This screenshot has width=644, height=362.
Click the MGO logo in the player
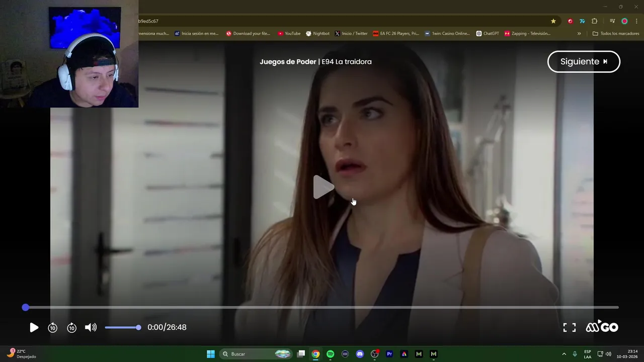(602, 327)
